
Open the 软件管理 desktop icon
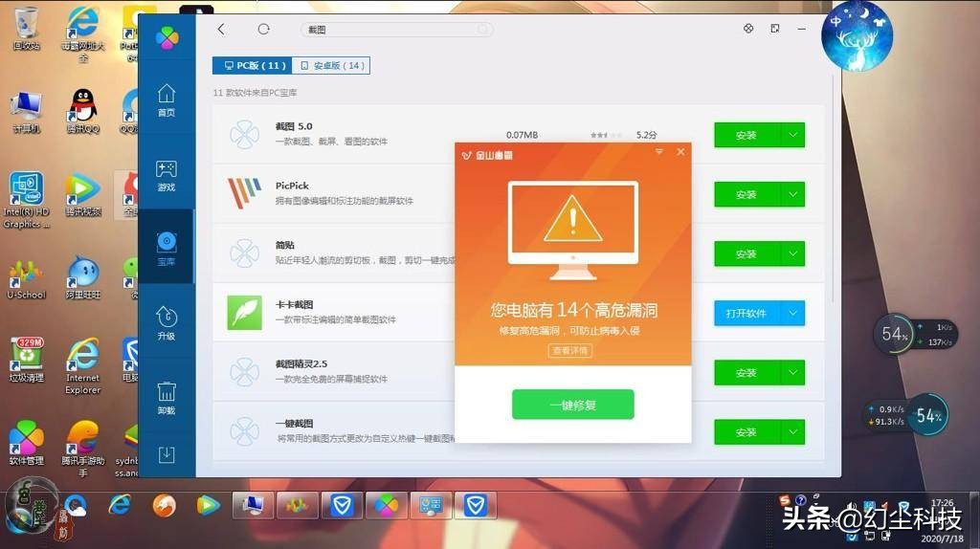point(26,443)
